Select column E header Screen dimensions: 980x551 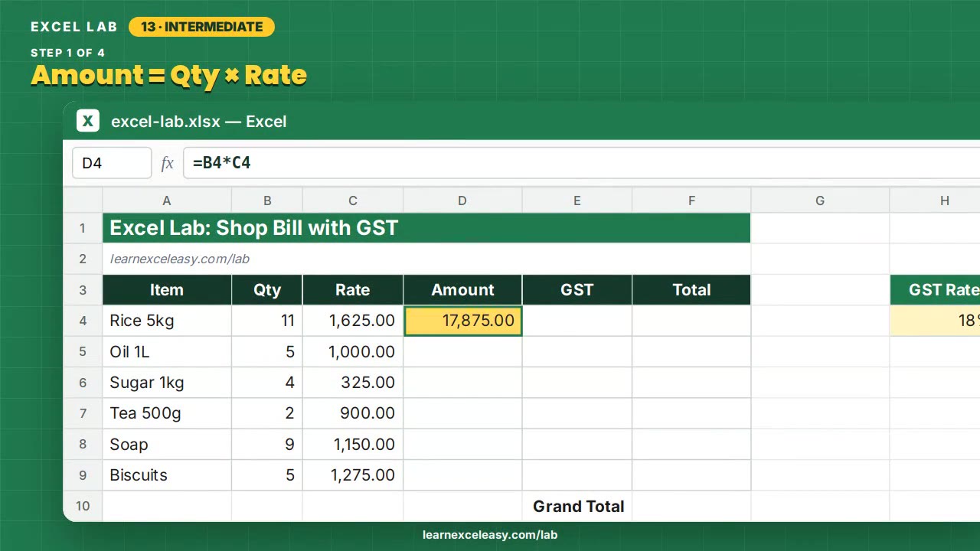coord(577,201)
